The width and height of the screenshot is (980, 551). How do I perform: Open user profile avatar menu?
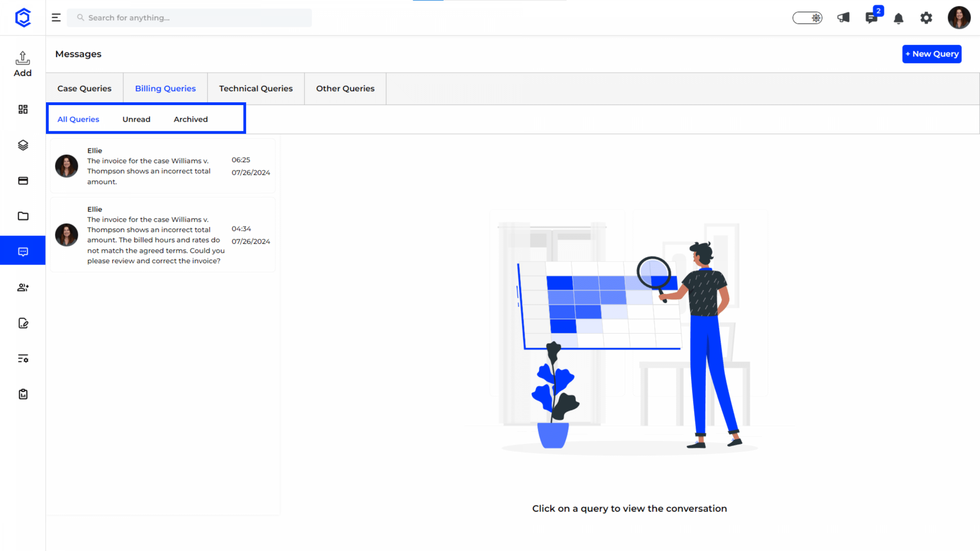point(959,18)
